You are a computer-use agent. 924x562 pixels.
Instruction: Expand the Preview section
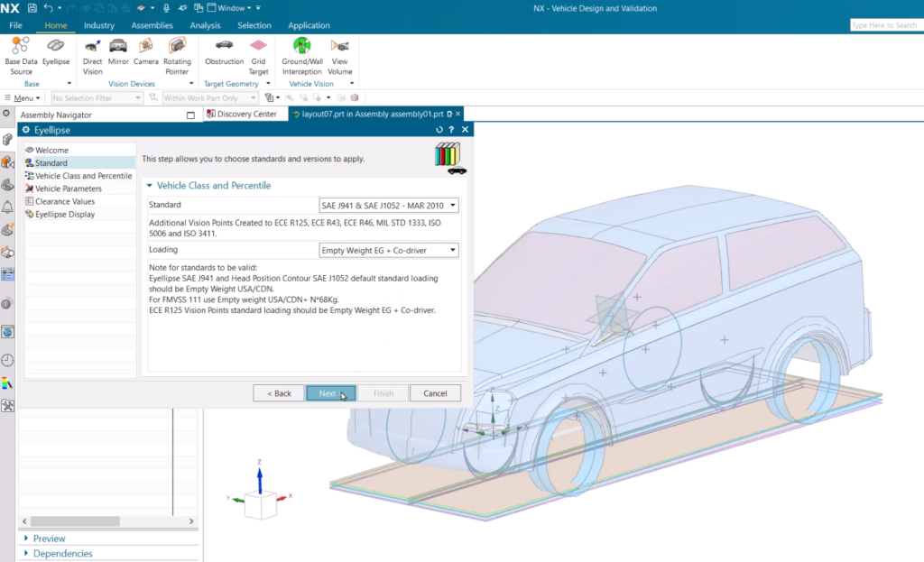[47, 538]
